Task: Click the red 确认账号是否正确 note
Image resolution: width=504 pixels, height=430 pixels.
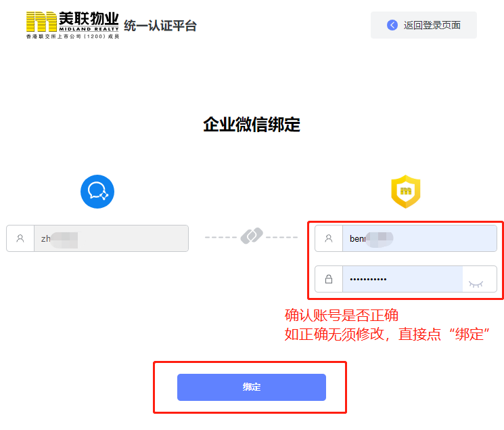Action: click(342, 315)
